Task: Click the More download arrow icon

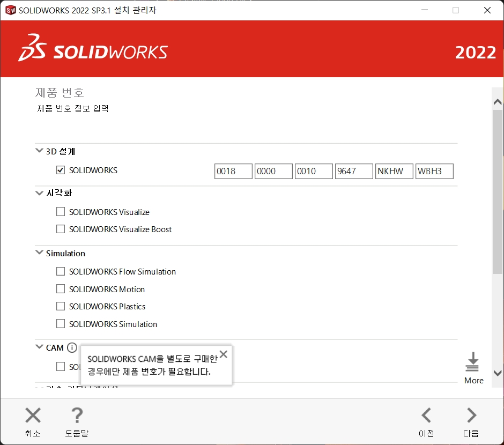Action: click(472, 361)
